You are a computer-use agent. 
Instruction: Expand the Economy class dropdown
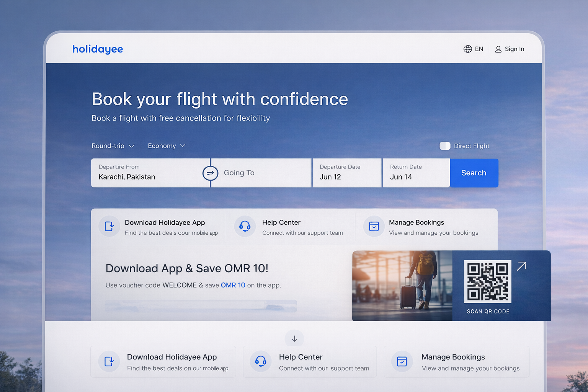click(167, 146)
